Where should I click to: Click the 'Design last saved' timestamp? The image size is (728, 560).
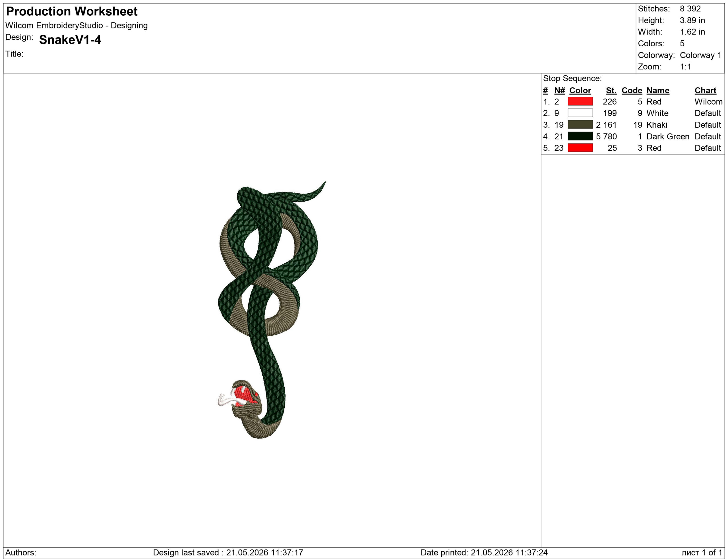[x=228, y=552]
